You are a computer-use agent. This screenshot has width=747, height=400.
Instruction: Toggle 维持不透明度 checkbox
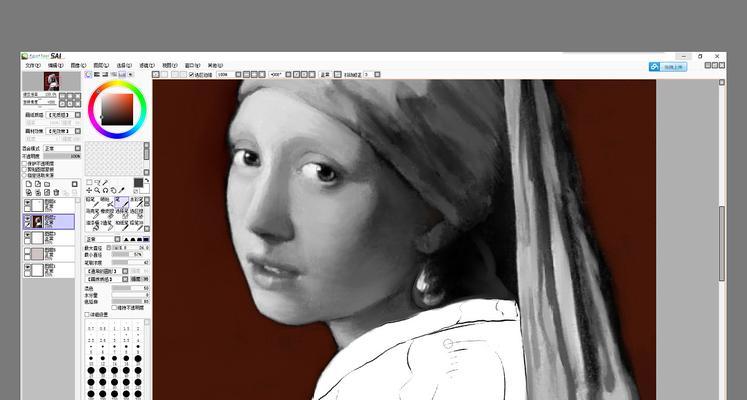[x=114, y=307]
